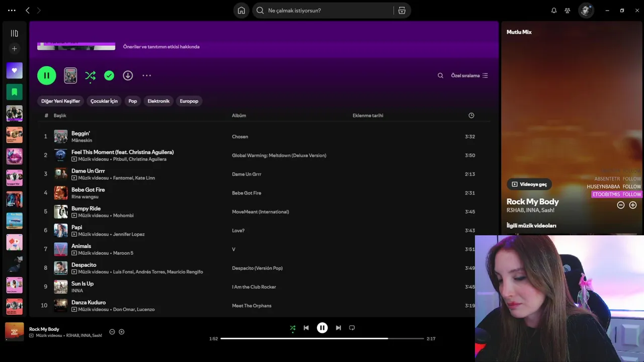Open music video icon for 'Bumpy Ride'
This screenshot has height=362, width=644.
74,216
